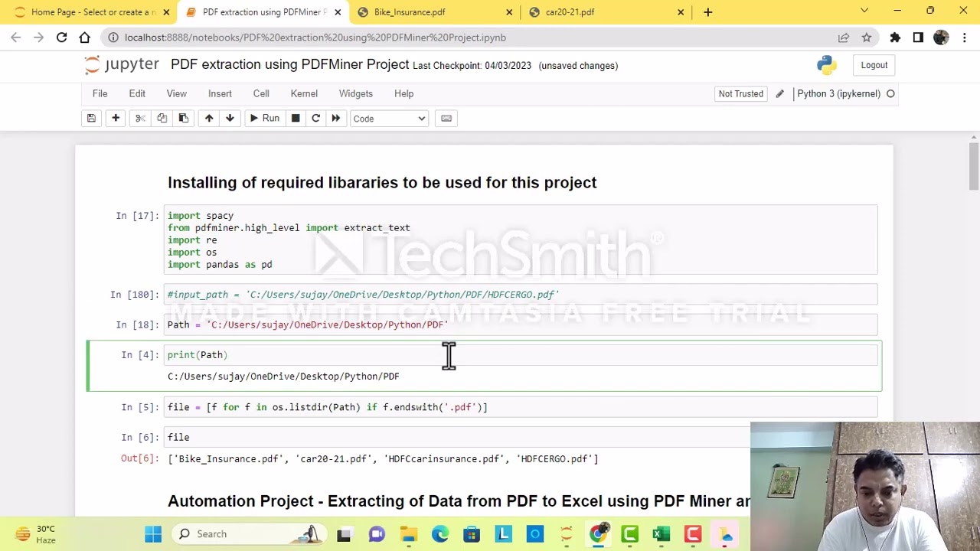The height and width of the screenshot is (551, 980).
Task: Click the kernel status circle indicator
Action: [x=890, y=93]
